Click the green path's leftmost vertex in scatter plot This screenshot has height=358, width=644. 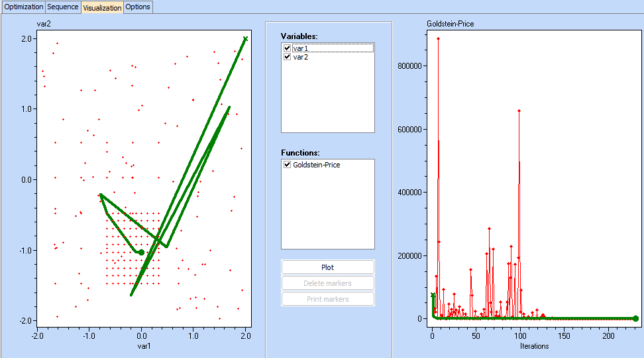[100, 195]
